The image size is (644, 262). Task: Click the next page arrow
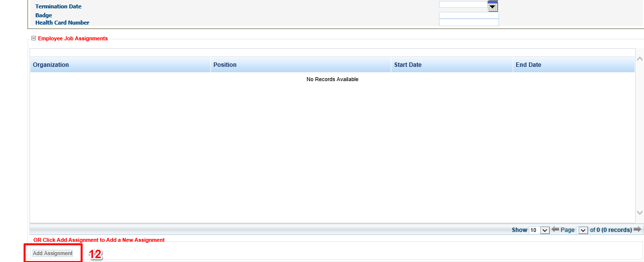637,230
